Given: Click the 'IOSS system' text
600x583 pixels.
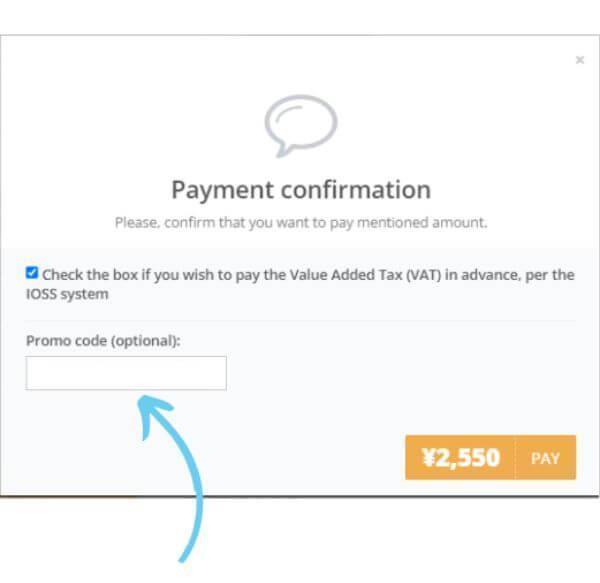Looking at the screenshot, I should (67, 295).
